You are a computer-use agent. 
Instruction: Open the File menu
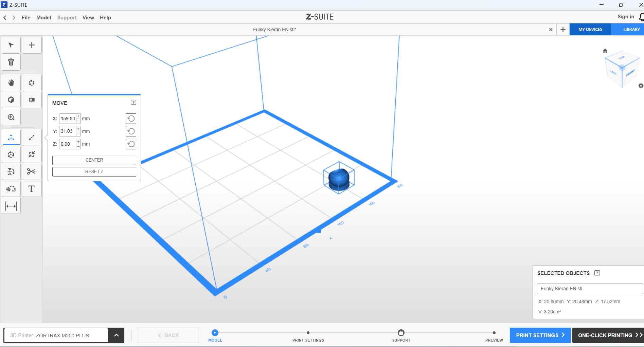click(26, 18)
